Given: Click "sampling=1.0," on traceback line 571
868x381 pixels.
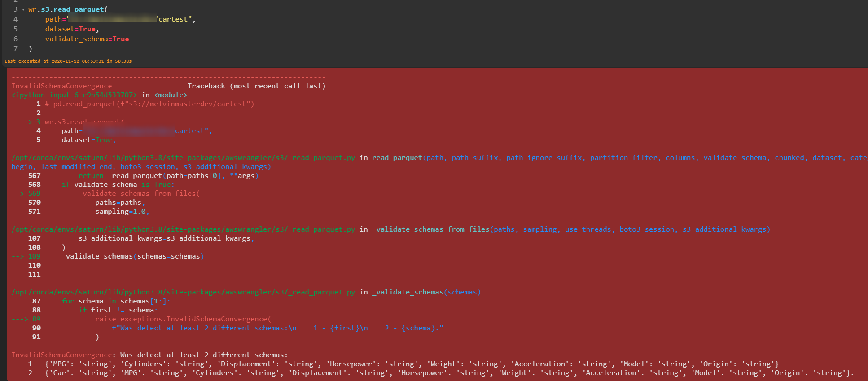Looking at the screenshot, I should pyautogui.click(x=122, y=212).
